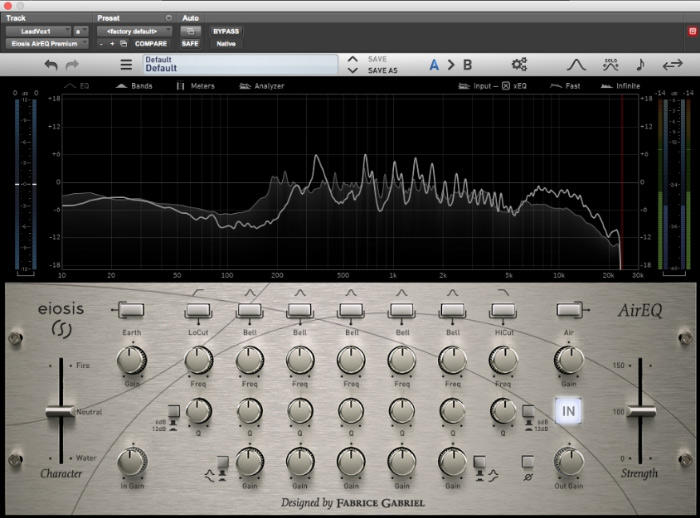Image resolution: width=700 pixels, height=518 pixels.
Task: Toggle the solo band icon
Action: coord(610,64)
